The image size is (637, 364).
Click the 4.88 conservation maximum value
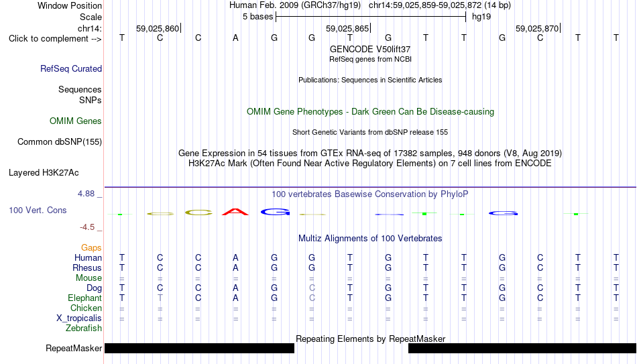tap(86, 194)
